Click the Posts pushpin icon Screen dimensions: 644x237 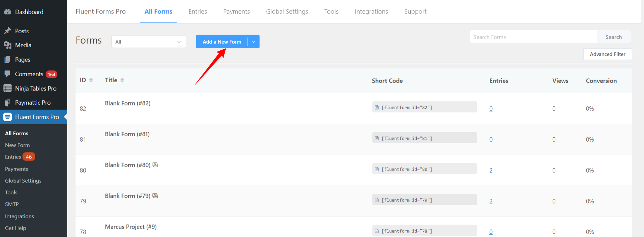tap(8, 31)
